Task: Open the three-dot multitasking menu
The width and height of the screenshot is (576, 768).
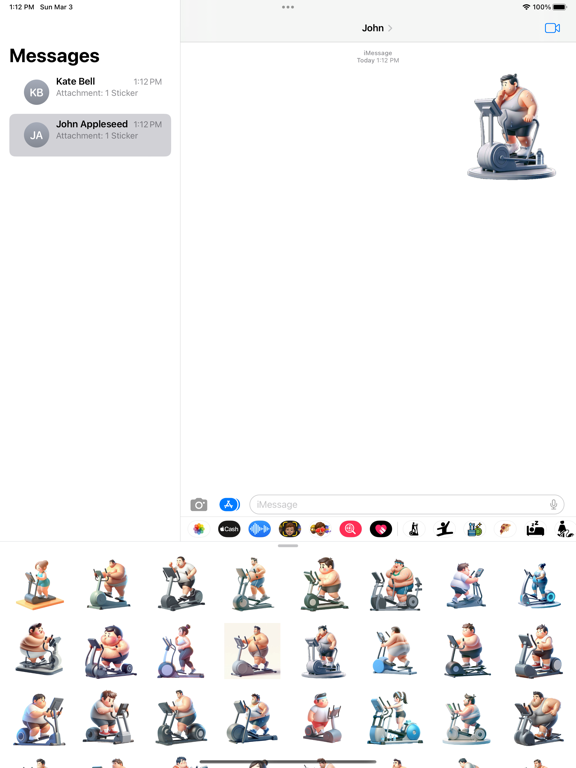Action: coord(288,7)
